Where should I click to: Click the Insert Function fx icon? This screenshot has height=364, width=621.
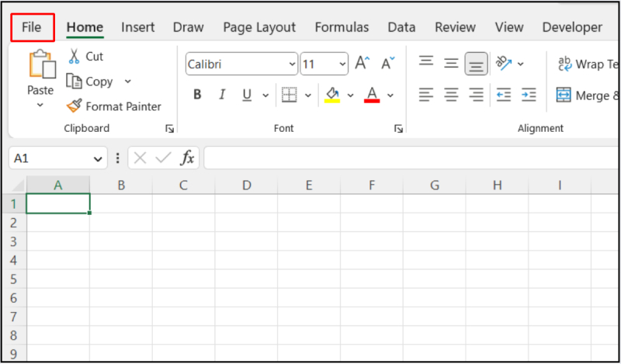tap(187, 158)
